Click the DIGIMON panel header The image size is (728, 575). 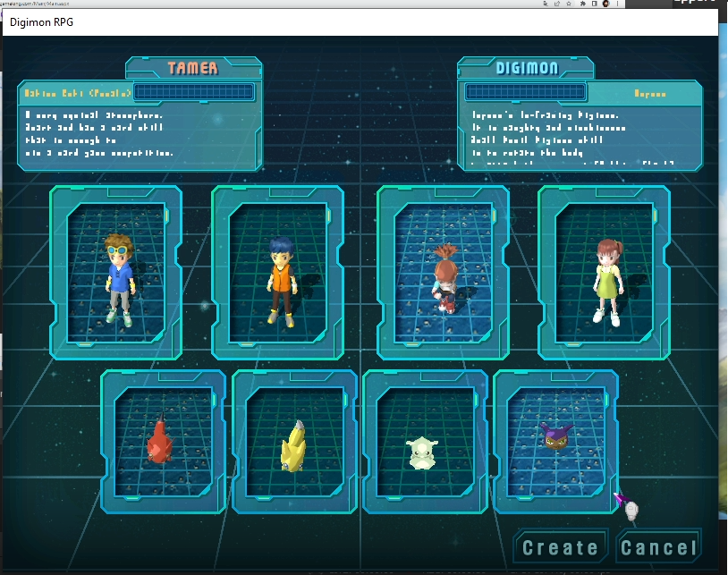(x=526, y=68)
